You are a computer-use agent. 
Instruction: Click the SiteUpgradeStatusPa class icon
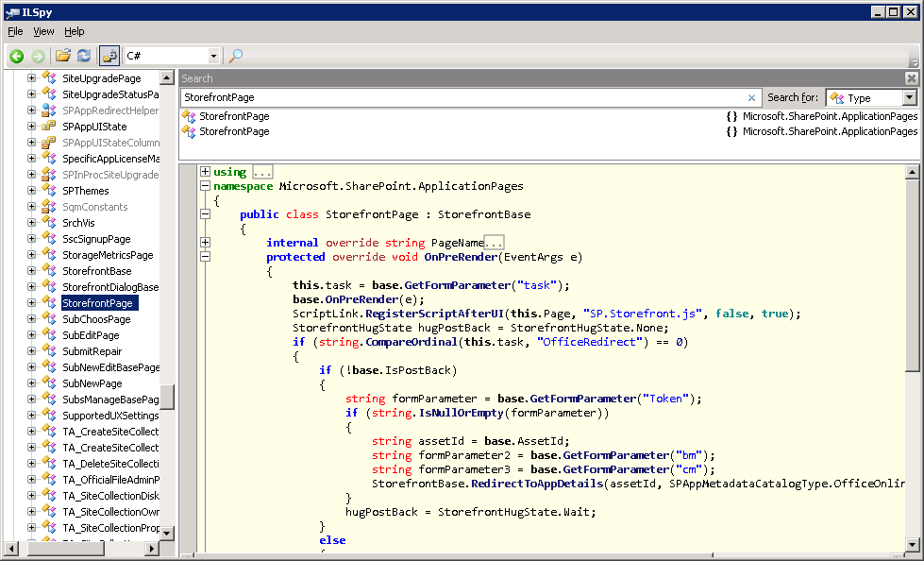(49, 93)
